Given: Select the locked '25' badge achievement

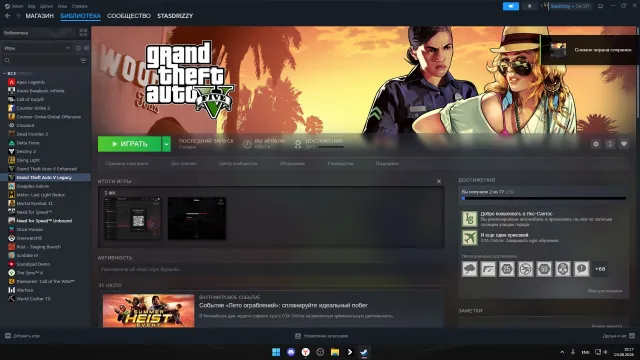Looking at the screenshot, I should click(x=507, y=269).
